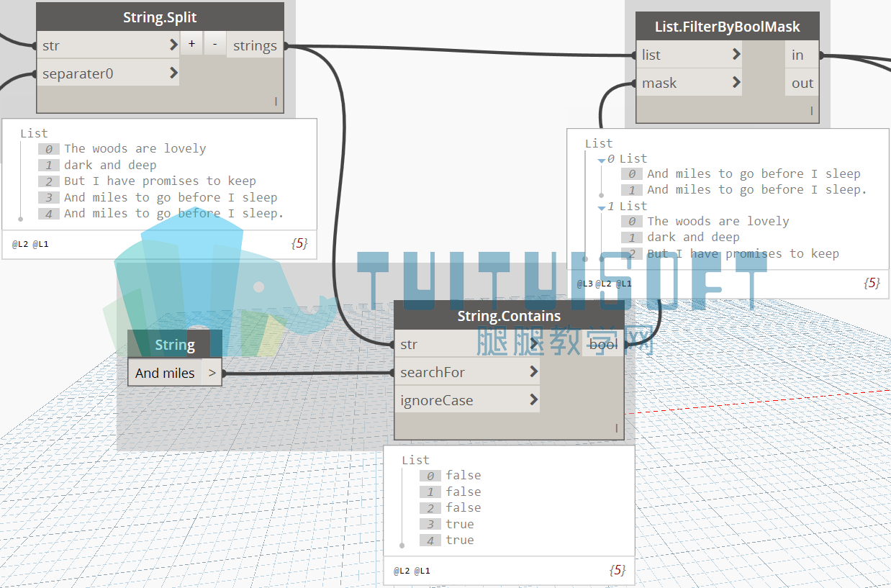Select the List.FilterByBoolMask node header
Image resolution: width=891 pixels, height=588 pixels.
pos(728,27)
